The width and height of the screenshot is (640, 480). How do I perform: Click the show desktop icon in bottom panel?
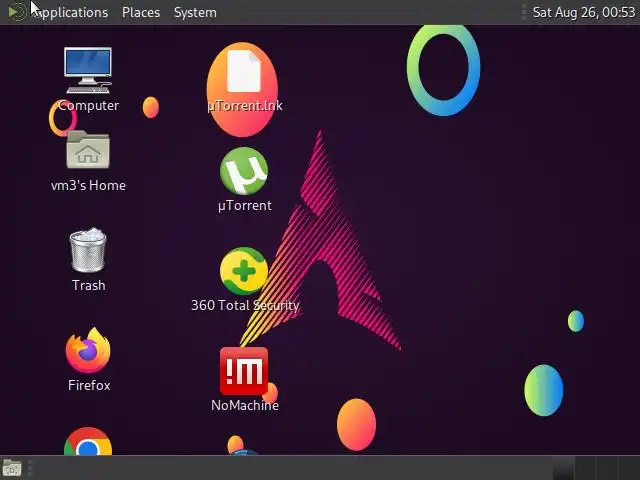pos(12,468)
